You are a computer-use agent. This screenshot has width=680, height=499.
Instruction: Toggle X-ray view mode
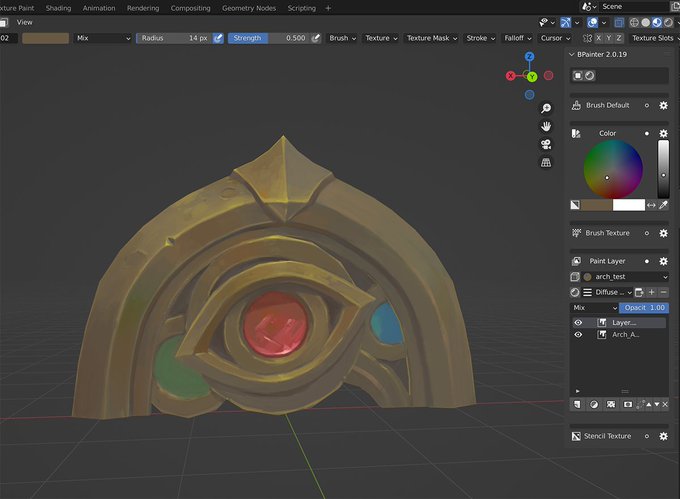coord(619,23)
